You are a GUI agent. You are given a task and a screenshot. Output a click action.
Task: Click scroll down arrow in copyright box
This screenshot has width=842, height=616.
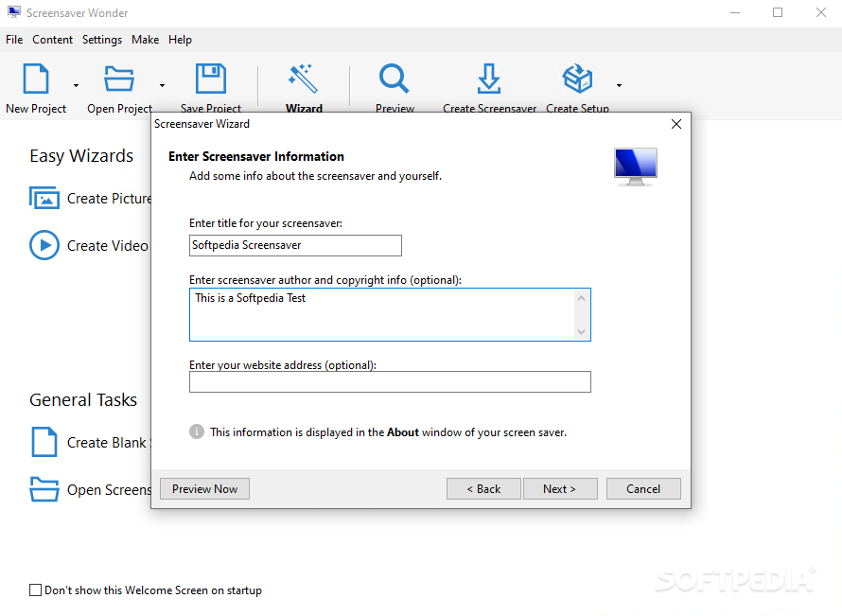[x=581, y=332]
